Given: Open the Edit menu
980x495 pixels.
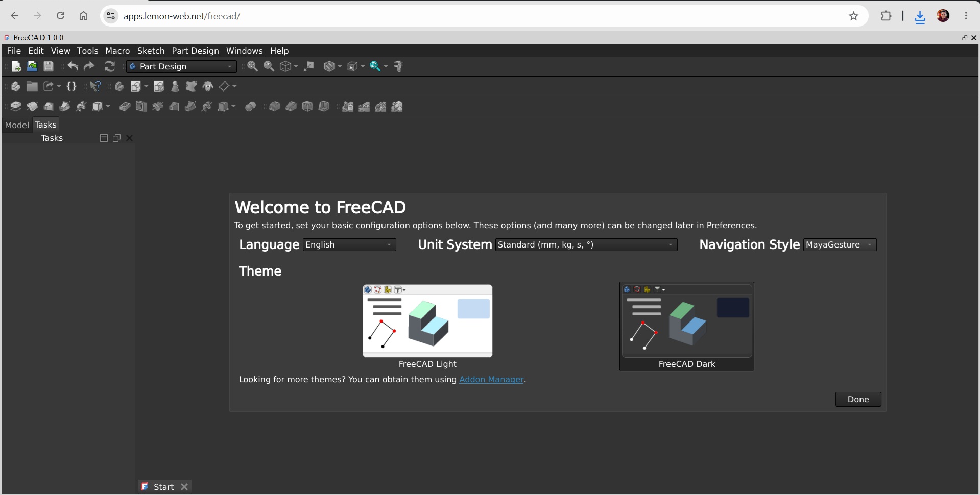Looking at the screenshot, I should click(x=36, y=51).
